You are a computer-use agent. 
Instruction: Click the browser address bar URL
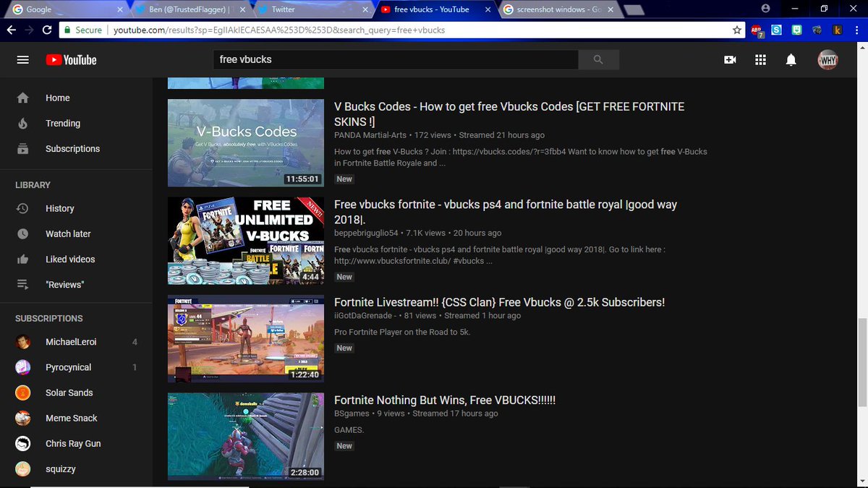pos(278,30)
